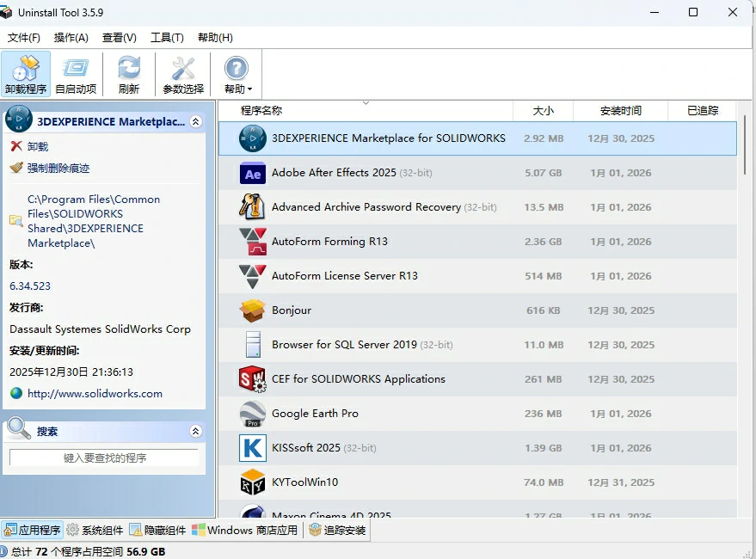Viewport: 756px width, 559px height.
Task: Switch to the 系统组件 tab
Action: [x=95, y=531]
